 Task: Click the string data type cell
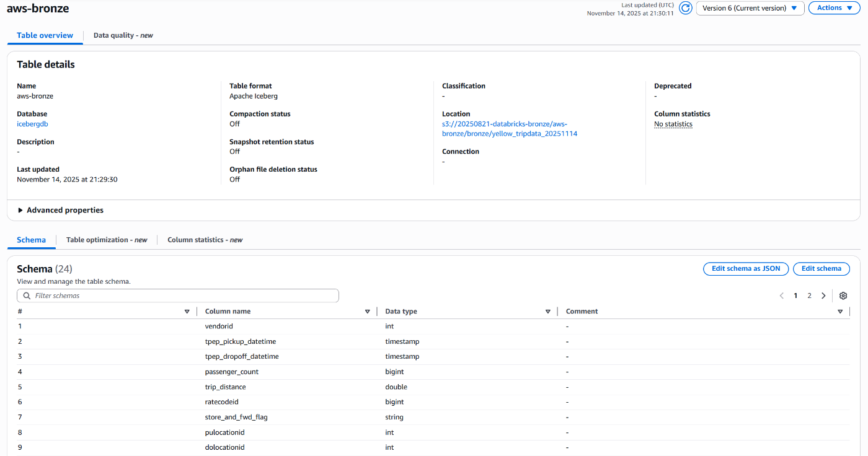coord(394,417)
